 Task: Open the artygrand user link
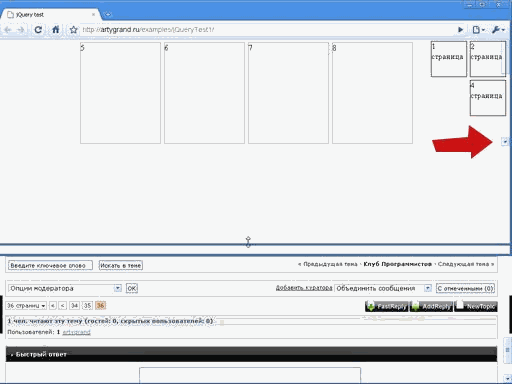click(76, 332)
